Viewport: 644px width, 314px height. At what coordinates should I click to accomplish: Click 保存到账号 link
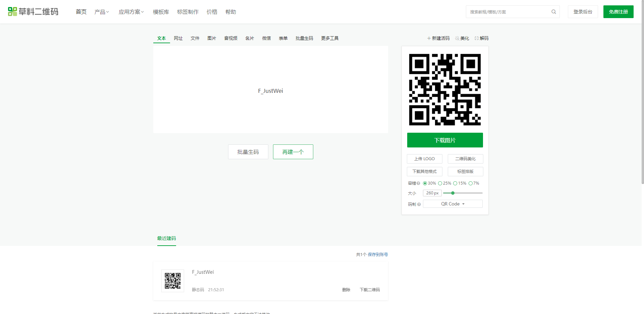click(378, 255)
